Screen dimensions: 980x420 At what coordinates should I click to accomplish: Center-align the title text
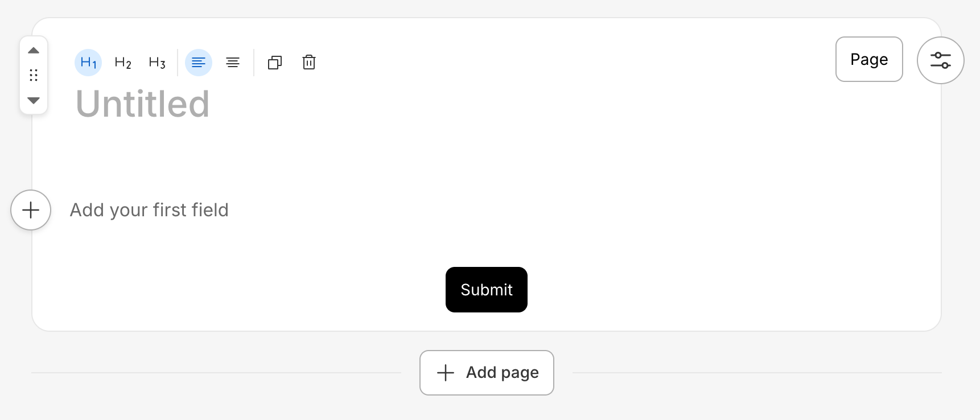point(233,62)
